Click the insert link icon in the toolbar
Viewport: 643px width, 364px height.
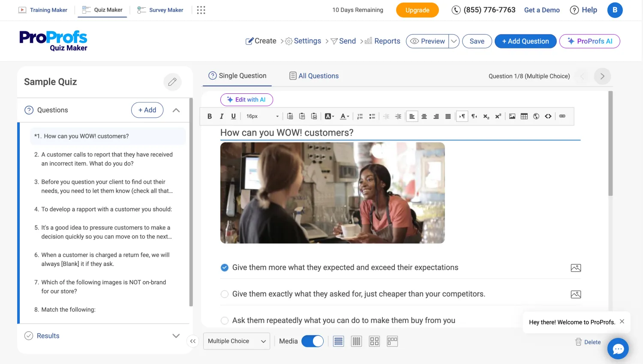coord(562,116)
